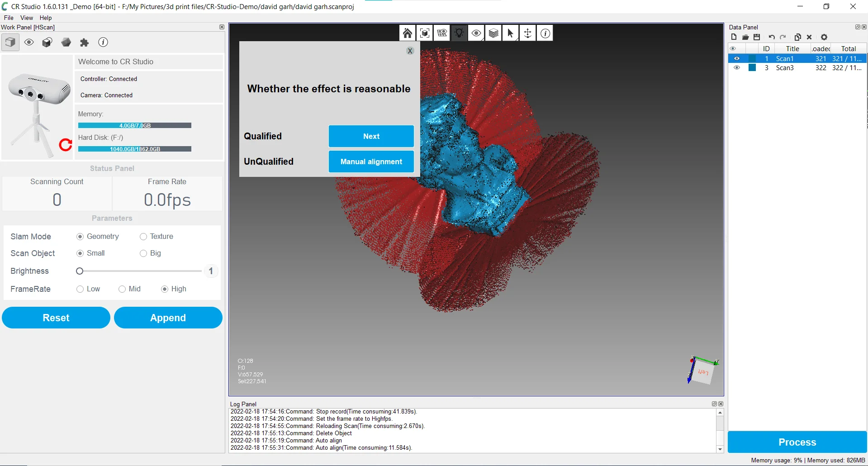868x466 pixels.
Task: Toggle the grid visibility icon in viewport toolbar
Action: [x=442, y=33]
